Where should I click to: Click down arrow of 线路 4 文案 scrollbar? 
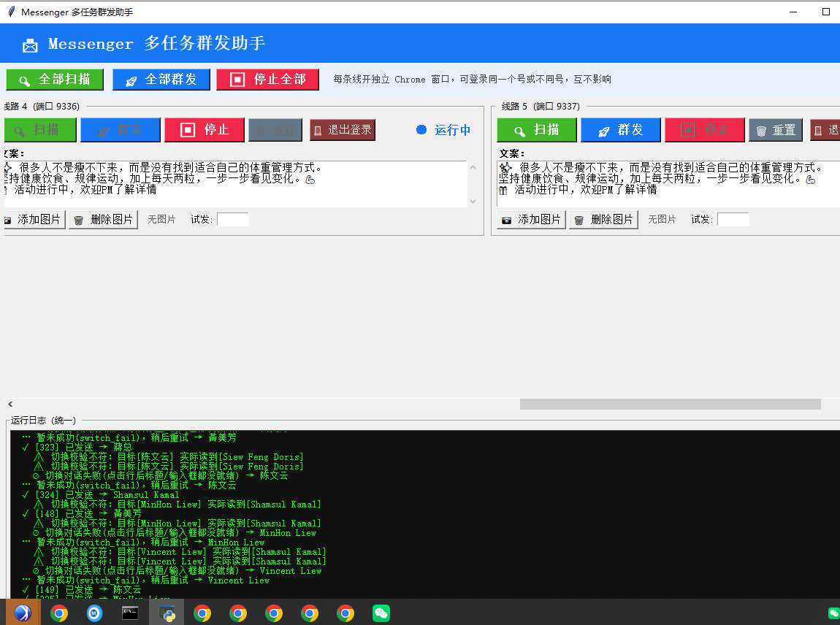473,202
